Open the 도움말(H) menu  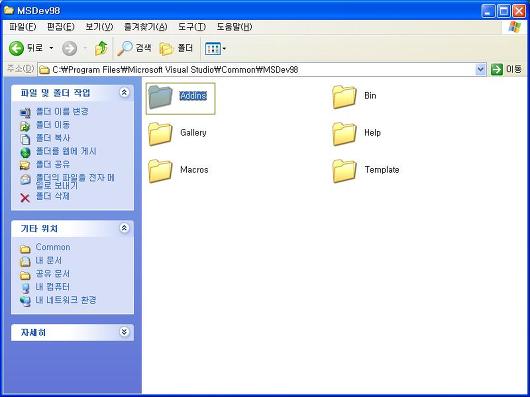tap(234, 27)
